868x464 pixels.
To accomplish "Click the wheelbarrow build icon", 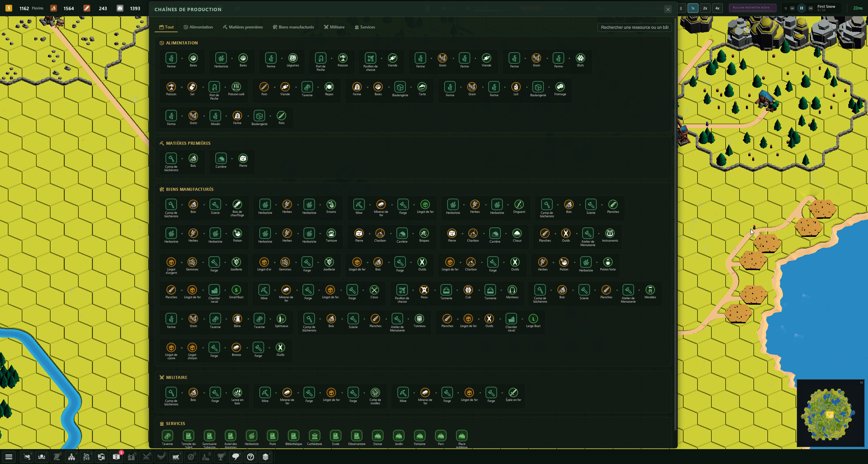I will (x=27, y=457).
